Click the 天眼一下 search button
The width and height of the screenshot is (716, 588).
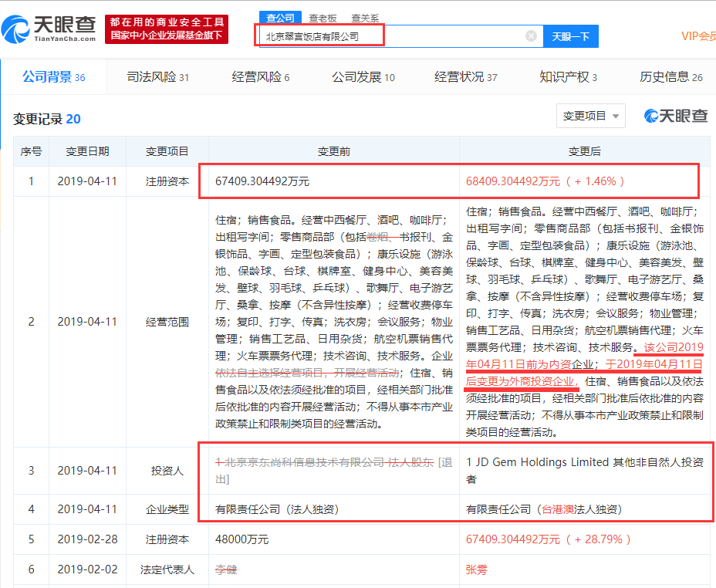point(570,36)
